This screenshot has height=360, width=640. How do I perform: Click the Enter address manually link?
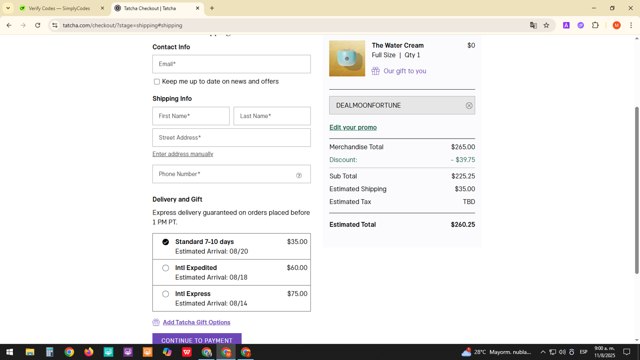coord(183,154)
